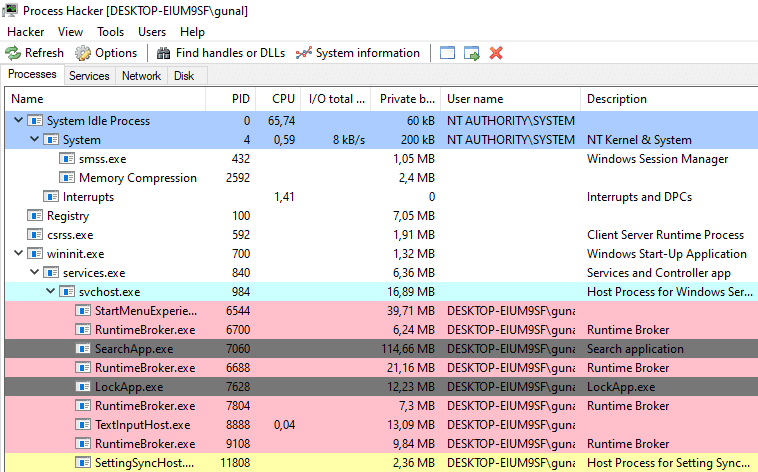Click Host Process for Setting Sync description
This screenshot has height=472, width=758.
click(670, 463)
